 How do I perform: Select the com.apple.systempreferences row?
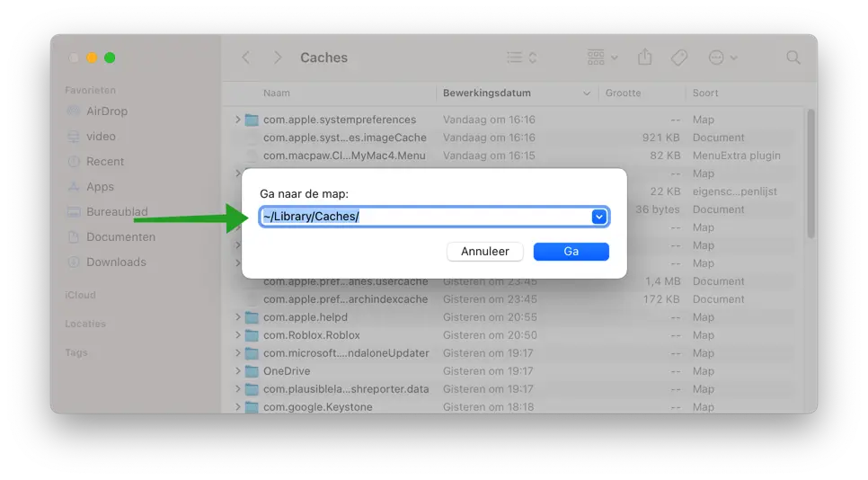[514, 120]
